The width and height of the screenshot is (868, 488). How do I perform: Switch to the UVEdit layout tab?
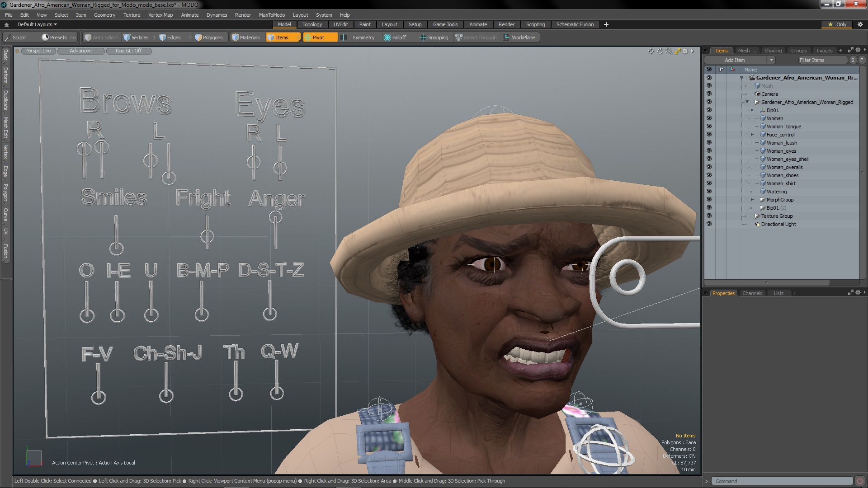(340, 24)
